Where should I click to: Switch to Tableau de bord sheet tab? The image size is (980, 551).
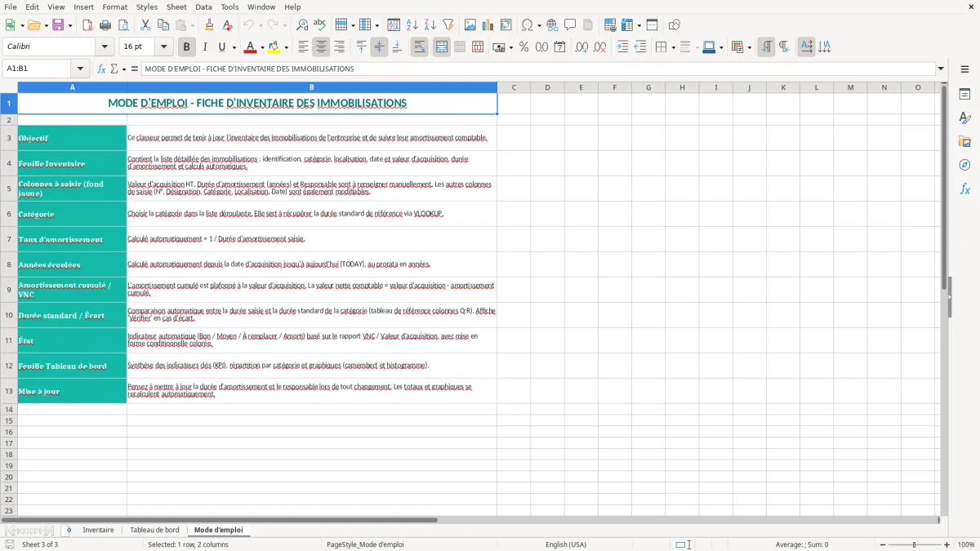click(154, 530)
